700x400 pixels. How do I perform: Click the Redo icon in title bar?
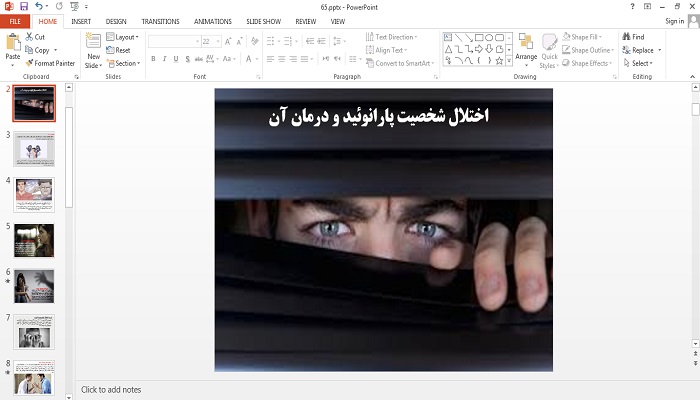click(59, 6)
